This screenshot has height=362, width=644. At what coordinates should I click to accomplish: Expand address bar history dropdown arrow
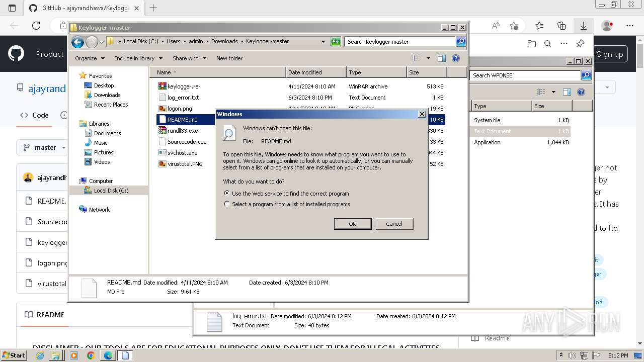pos(323,42)
